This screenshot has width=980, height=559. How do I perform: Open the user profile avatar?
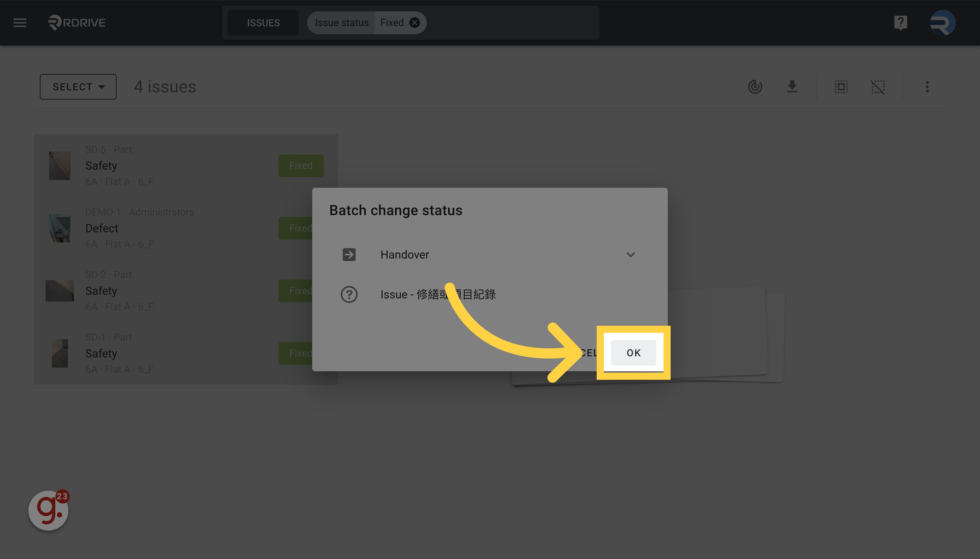(x=943, y=23)
